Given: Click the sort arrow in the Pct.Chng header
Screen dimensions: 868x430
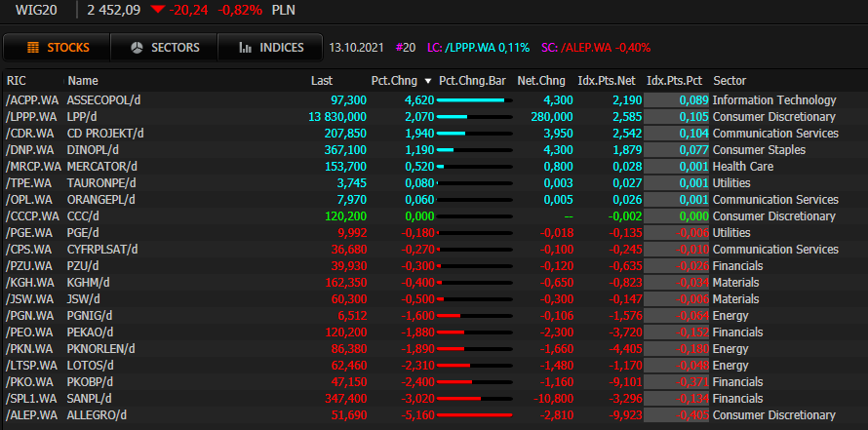Looking at the screenshot, I should point(428,80).
